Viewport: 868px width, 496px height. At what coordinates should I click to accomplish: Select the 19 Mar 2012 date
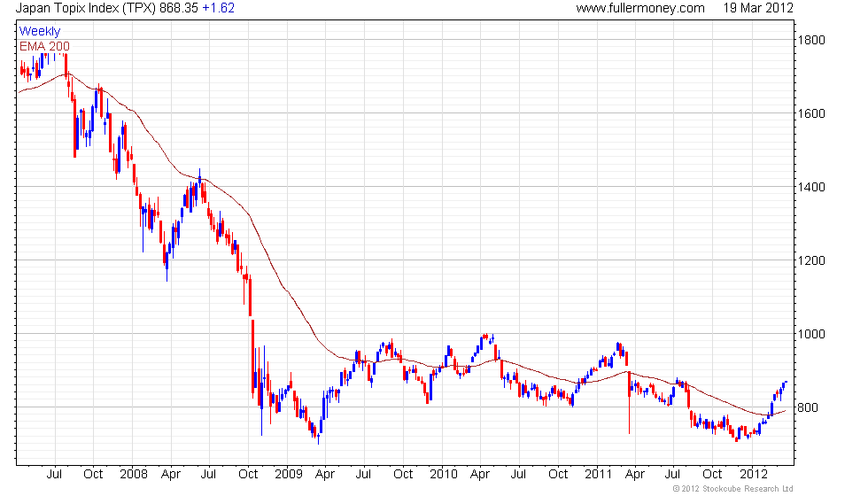tap(758, 8)
